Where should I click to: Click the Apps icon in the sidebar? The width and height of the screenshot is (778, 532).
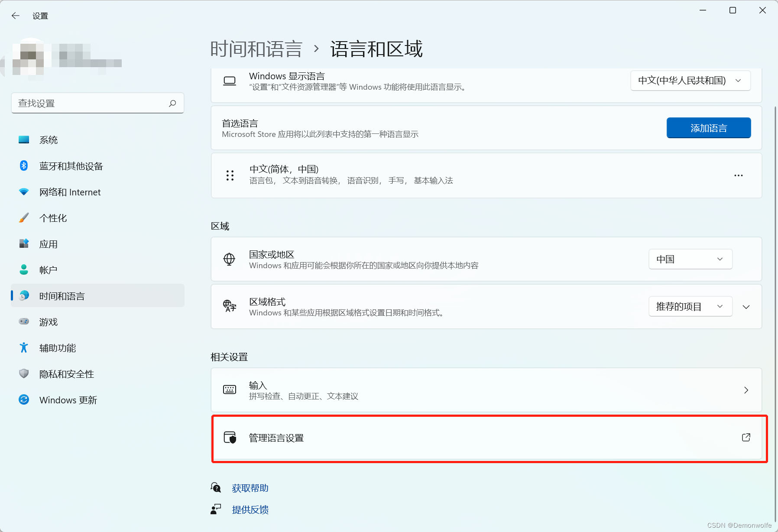[x=24, y=243]
